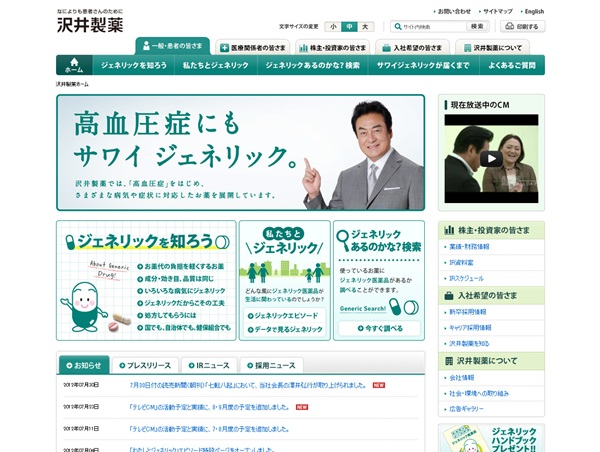Screen dimensions: 600x452
Task: Open お薬代の負担を軽くするお薬 link
Action: (181, 266)
